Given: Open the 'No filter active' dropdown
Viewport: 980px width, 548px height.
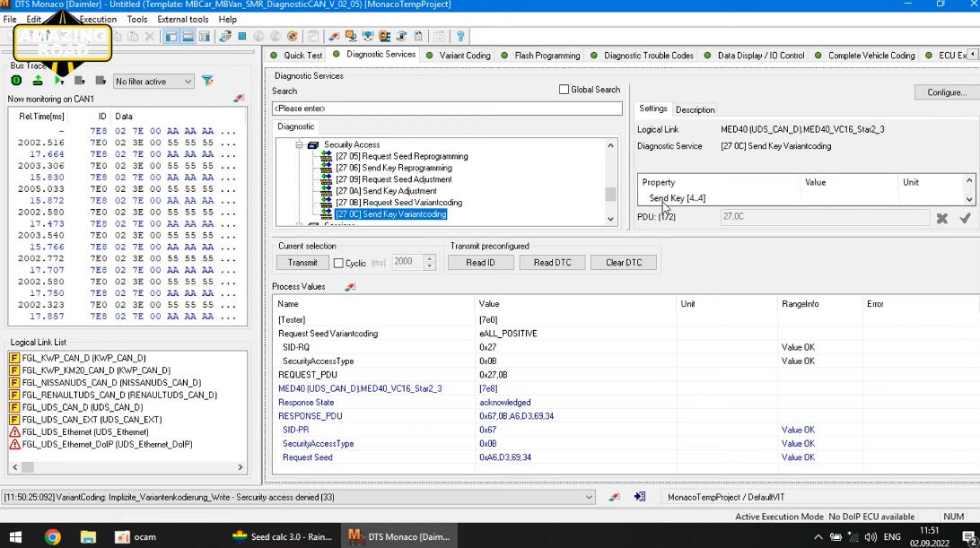Looking at the screenshot, I should [x=153, y=82].
